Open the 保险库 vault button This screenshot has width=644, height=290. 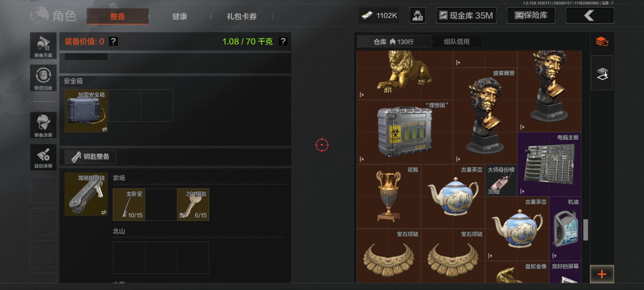pos(531,15)
